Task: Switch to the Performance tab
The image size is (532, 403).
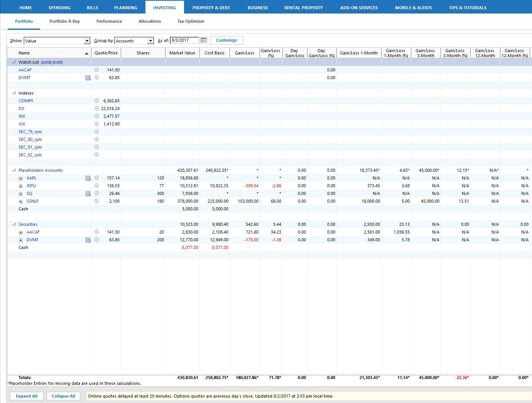Action: point(109,21)
